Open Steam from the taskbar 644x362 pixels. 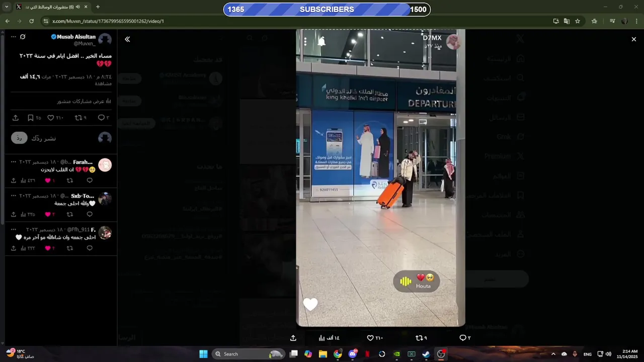pyautogui.click(x=426, y=354)
